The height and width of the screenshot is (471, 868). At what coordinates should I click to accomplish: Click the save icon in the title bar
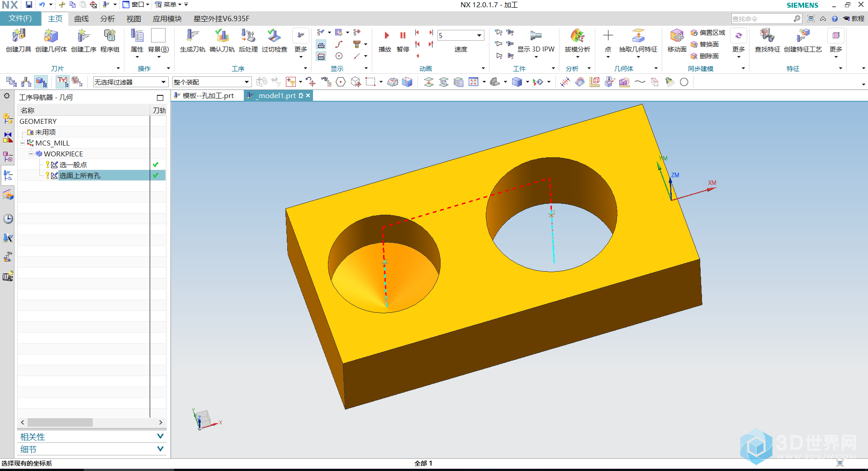pyautogui.click(x=29, y=5)
